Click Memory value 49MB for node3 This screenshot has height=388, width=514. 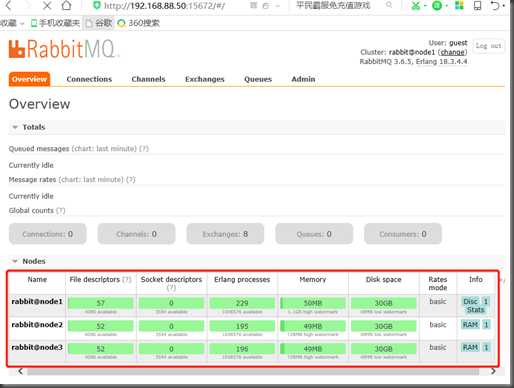[313, 349]
